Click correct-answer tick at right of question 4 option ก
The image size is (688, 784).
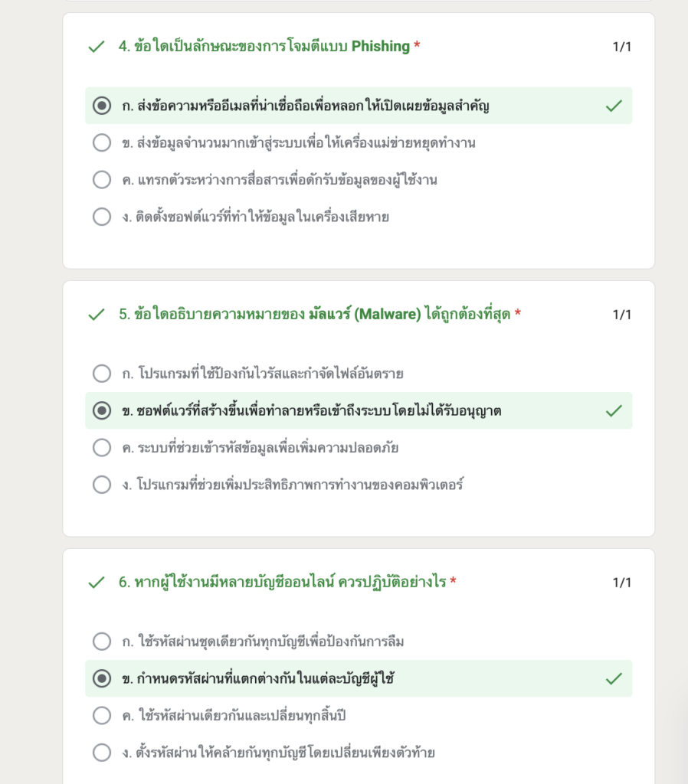pyautogui.click(x=614, y=106)
